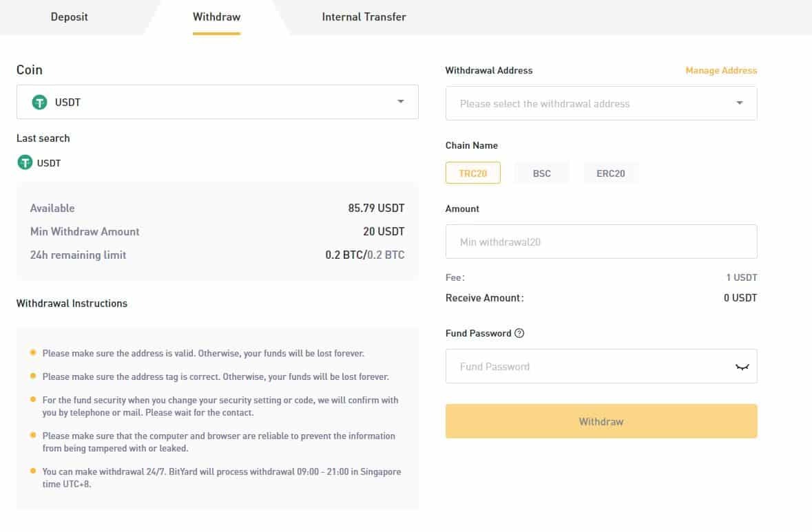Select the ERC20 chain

click(x=610, y=173)
